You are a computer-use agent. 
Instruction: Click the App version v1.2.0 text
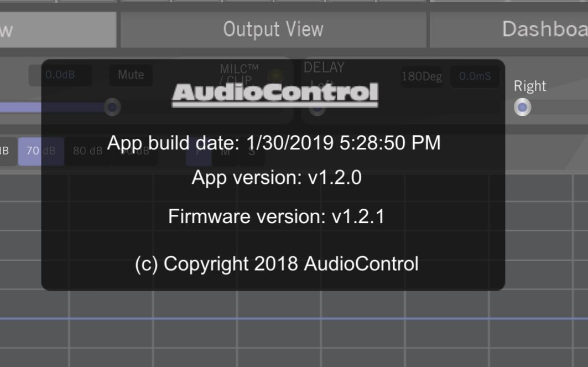[277, 178]
